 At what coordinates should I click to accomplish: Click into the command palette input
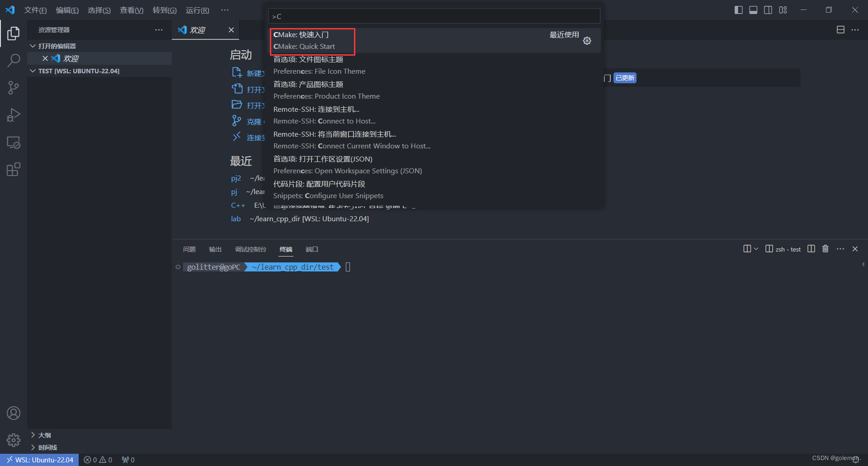pos(434,16)
